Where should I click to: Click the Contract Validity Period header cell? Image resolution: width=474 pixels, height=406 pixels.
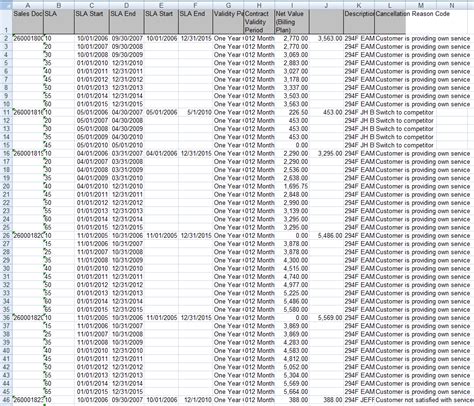tap(259, 22)
